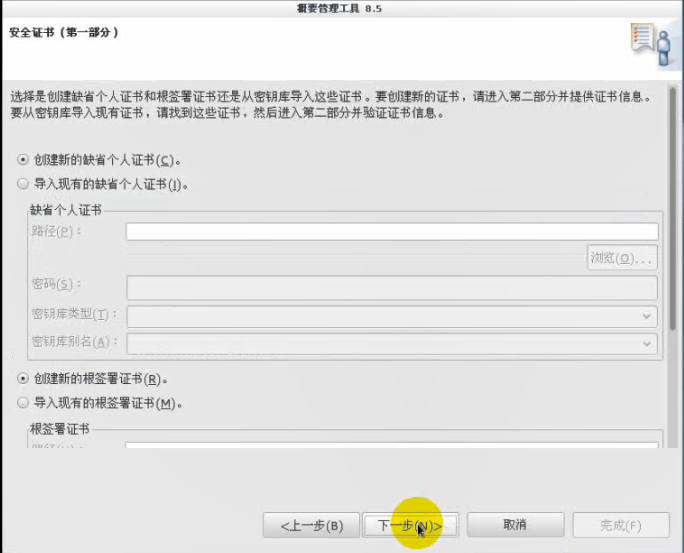Expand the 密钥库类型 dropdown
This screenshot has height=553, width=684.
coord(391,316)
